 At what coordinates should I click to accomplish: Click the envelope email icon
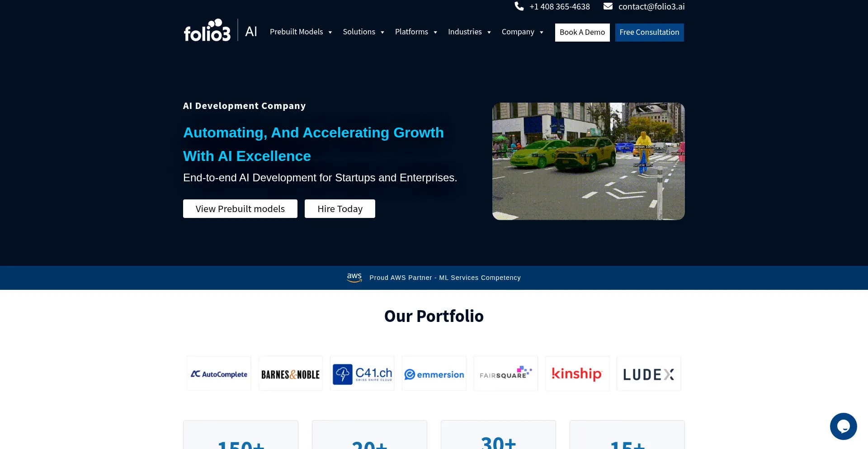click(x=608, y=6)
